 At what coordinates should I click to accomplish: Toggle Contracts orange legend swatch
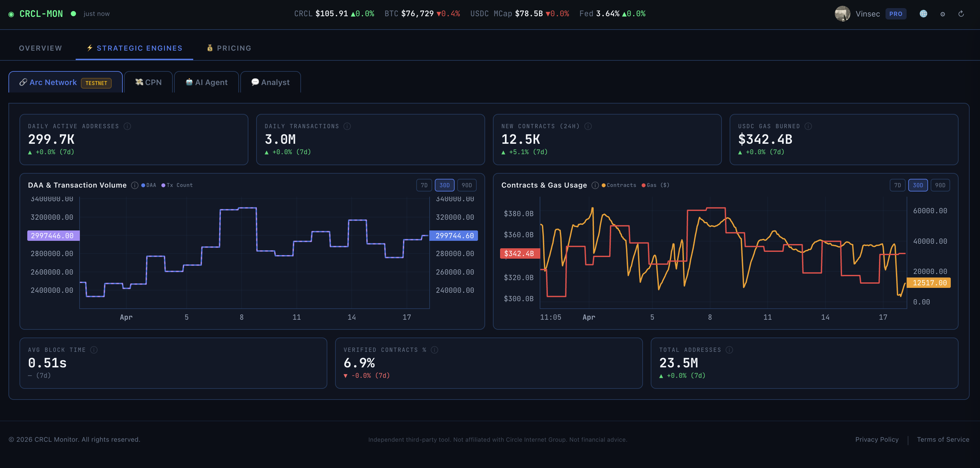click(x=604, y=185)
